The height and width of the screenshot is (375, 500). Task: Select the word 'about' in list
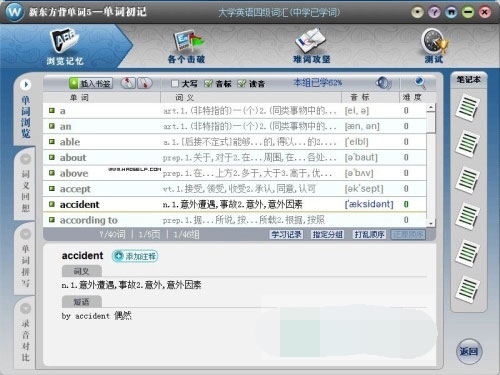[73, 157]
